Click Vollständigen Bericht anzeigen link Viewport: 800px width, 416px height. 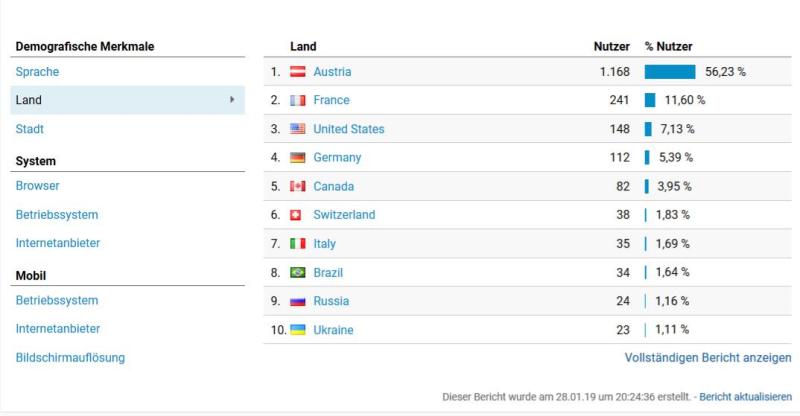pos(708,358)
